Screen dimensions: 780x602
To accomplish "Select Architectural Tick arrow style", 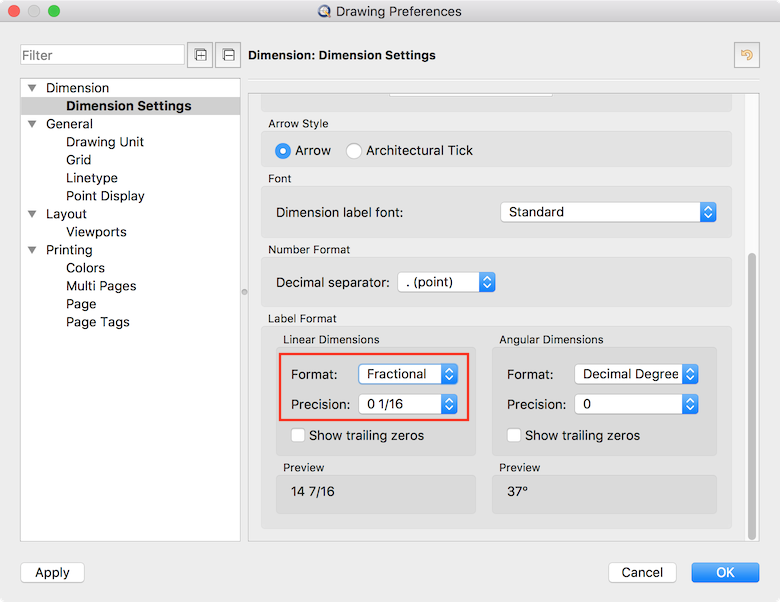I will (x=354, y=150).
